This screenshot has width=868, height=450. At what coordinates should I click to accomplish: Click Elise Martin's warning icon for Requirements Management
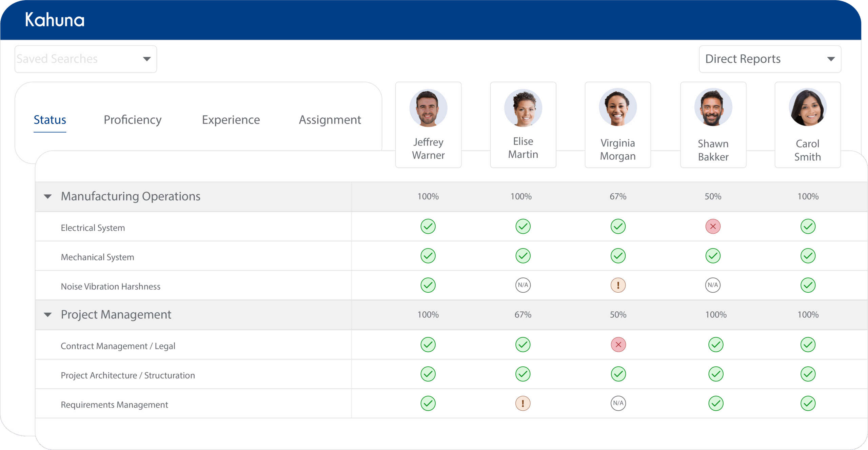coord(522,404)
